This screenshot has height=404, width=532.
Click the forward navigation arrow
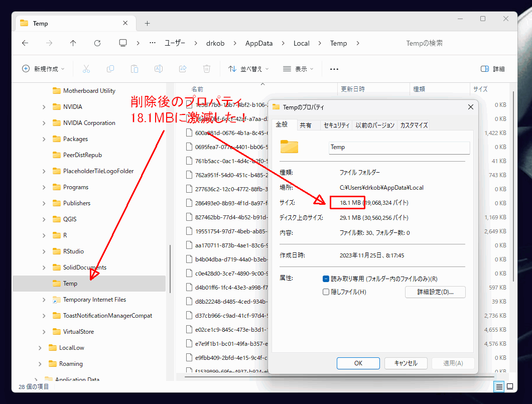49,43
